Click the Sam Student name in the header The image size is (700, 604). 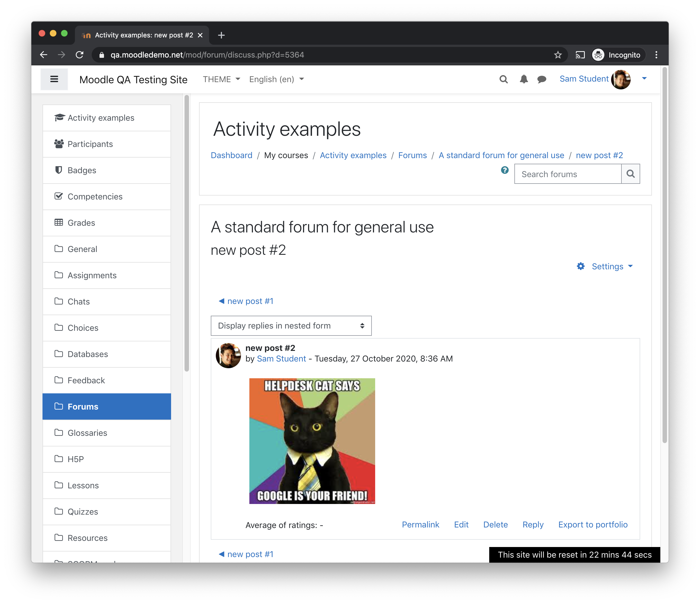(x=584, y=79)
